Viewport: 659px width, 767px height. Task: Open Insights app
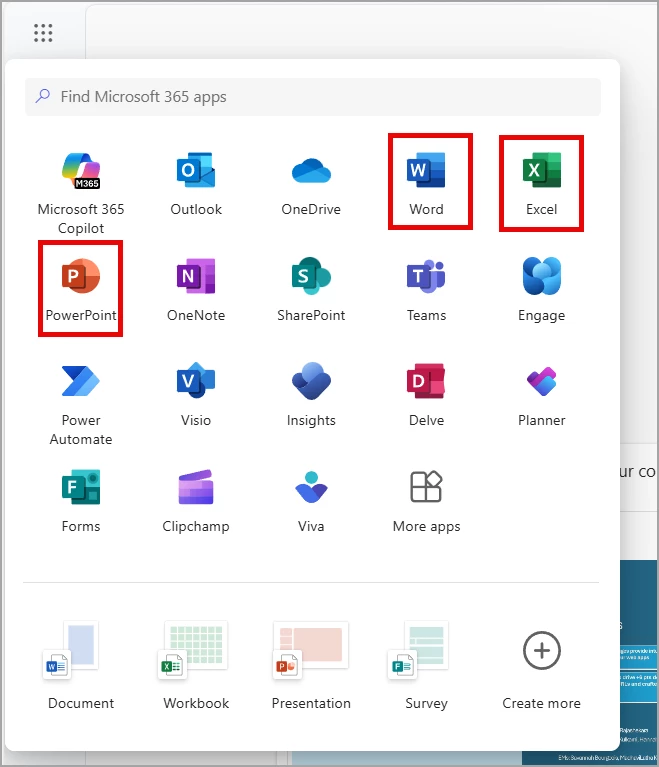(311, 395)
